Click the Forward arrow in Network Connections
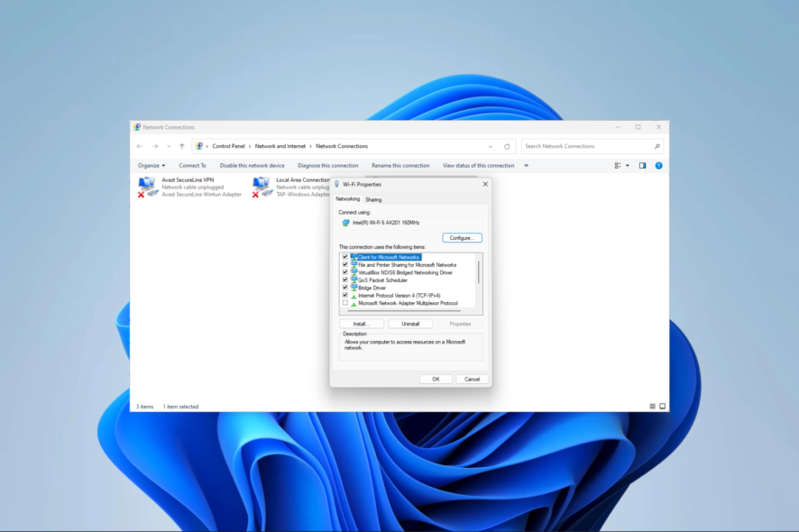 [155, 146]
